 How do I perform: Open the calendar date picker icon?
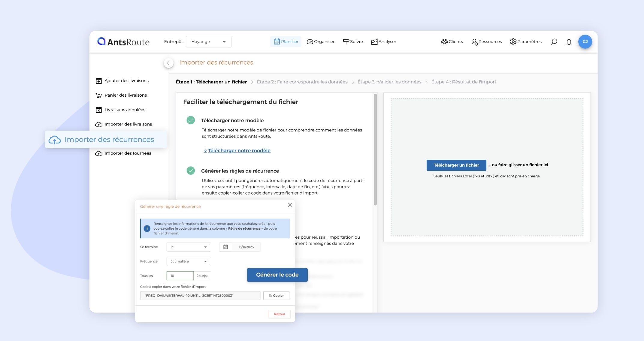tap(225, 247)
